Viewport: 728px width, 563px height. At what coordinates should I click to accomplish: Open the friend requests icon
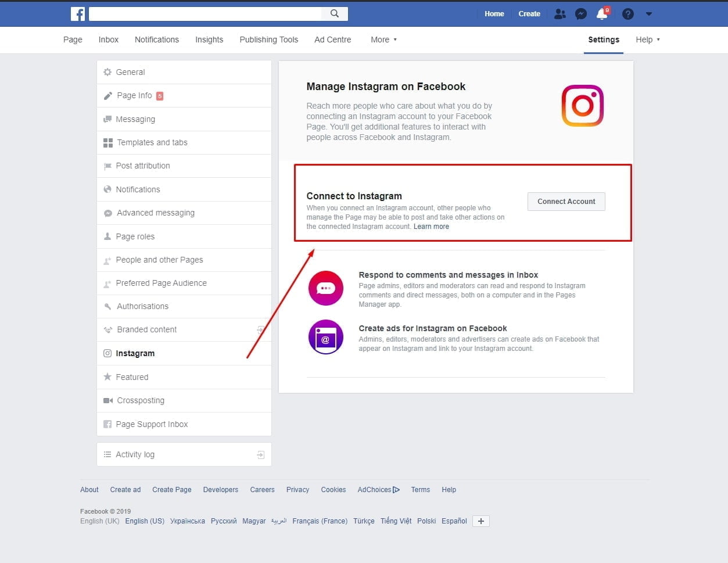pos(560,14)
